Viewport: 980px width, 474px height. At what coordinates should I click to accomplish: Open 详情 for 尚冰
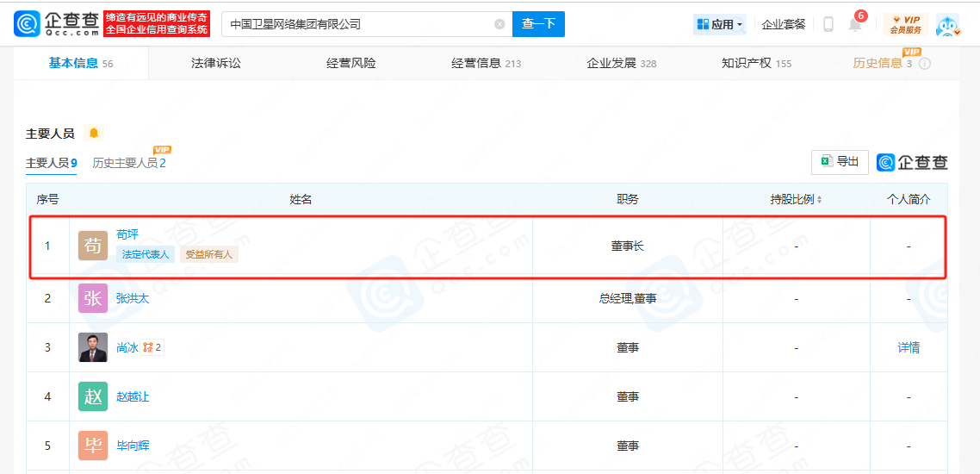coord(909,347)
